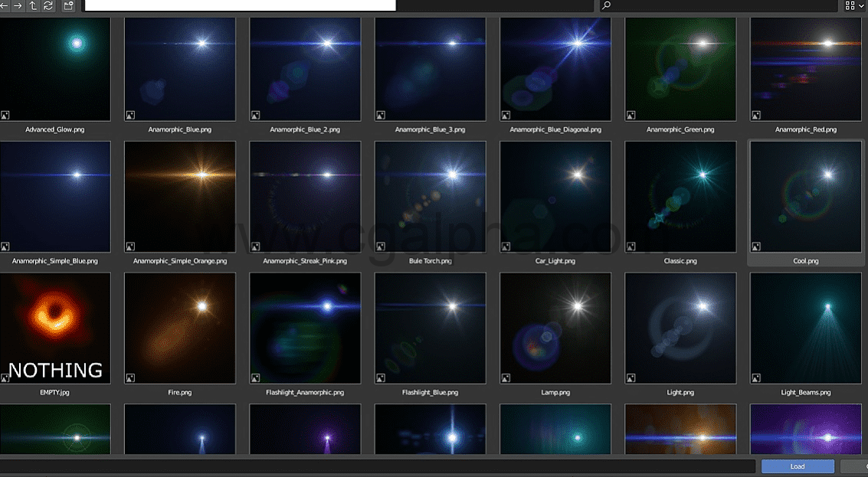Click the search magnifier icon

(607, 5)
